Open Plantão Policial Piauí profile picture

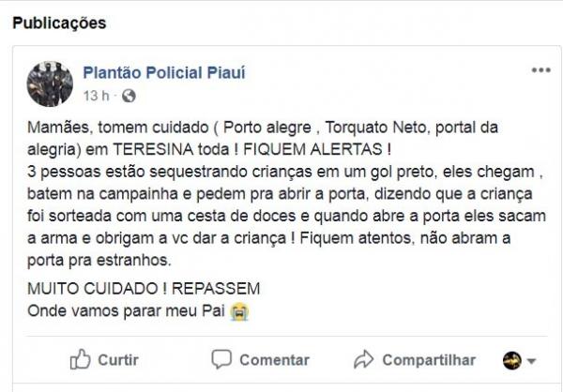click(x=50, y=84)
